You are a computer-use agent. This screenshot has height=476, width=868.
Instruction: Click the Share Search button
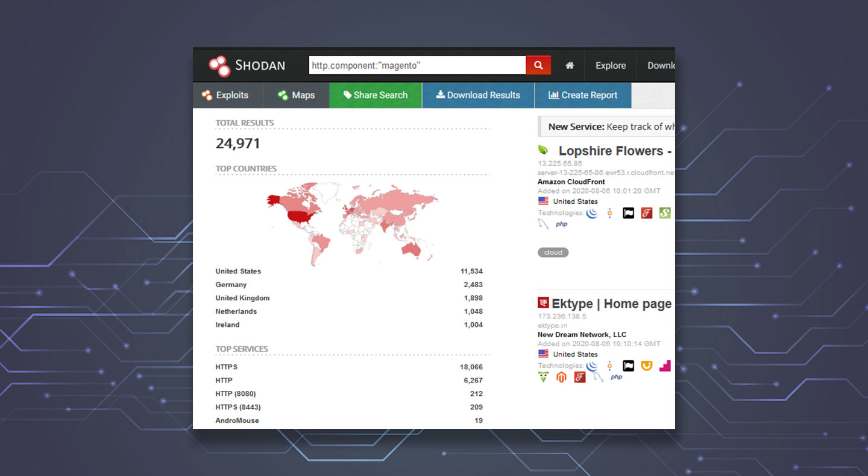click(x=376, y=95)
